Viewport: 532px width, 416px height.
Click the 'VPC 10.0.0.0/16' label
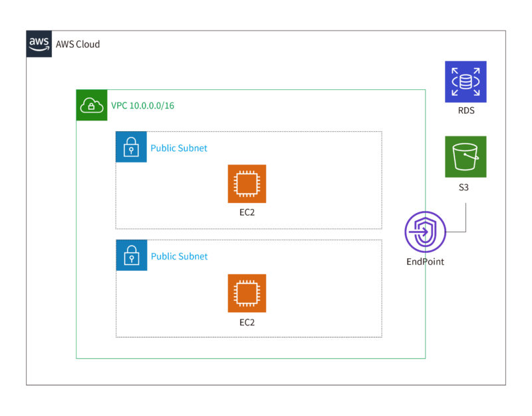(x=142, y=106)
